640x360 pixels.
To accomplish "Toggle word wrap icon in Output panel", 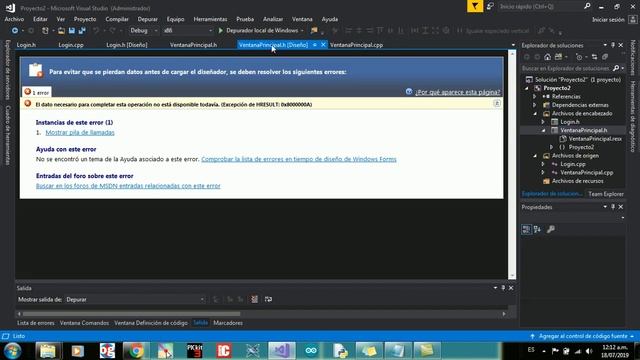I will pos(268,299).
